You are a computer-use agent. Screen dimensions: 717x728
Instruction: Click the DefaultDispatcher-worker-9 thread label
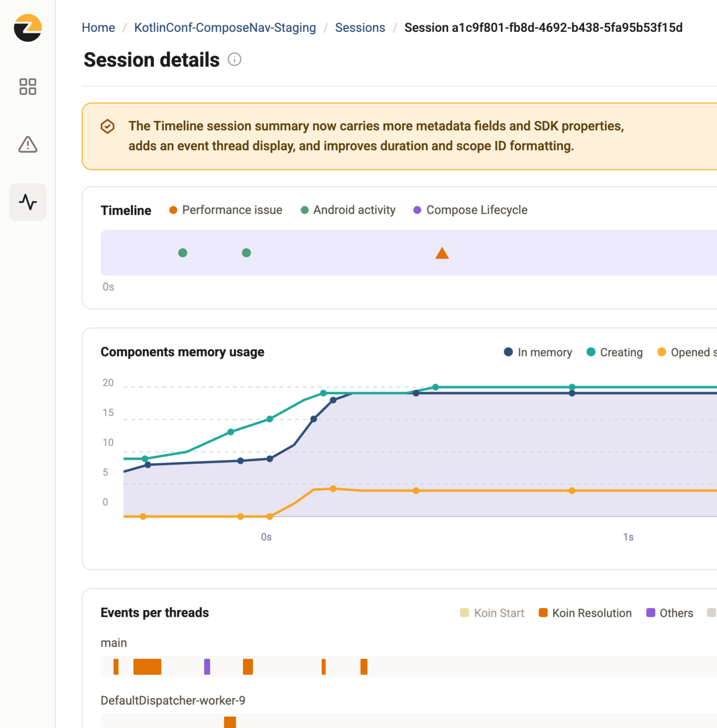(x=173, y=700)
